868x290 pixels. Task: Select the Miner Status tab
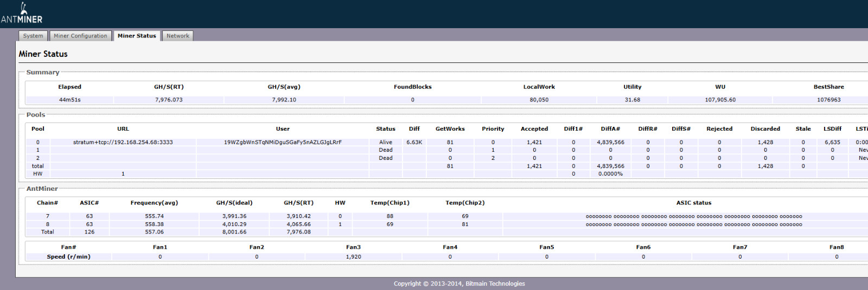[x=137, y=36]
